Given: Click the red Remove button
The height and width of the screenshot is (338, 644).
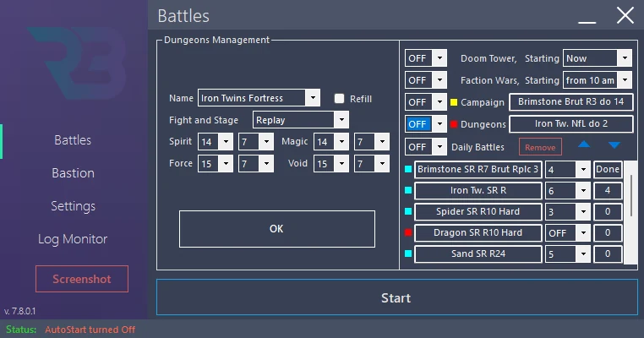Looking at the screenshot, I should (540, 147).
